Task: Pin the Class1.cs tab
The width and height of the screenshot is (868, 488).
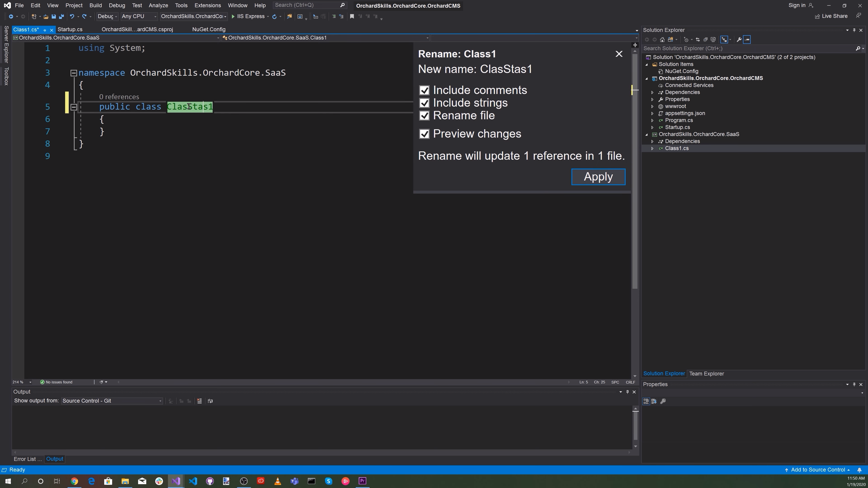Action: 45,30
